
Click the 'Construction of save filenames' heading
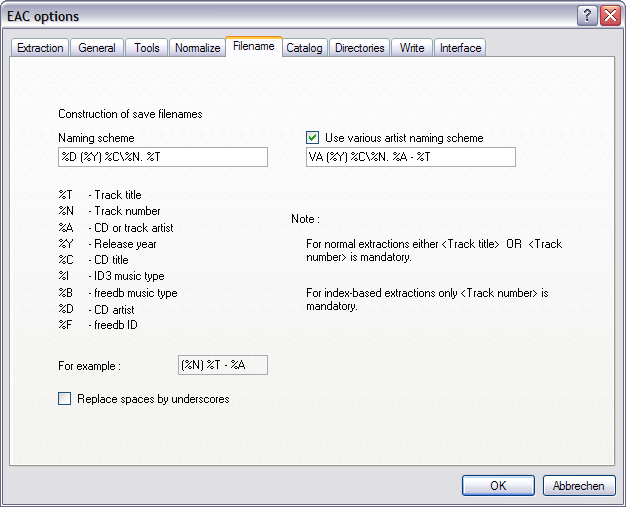[130, 114]
